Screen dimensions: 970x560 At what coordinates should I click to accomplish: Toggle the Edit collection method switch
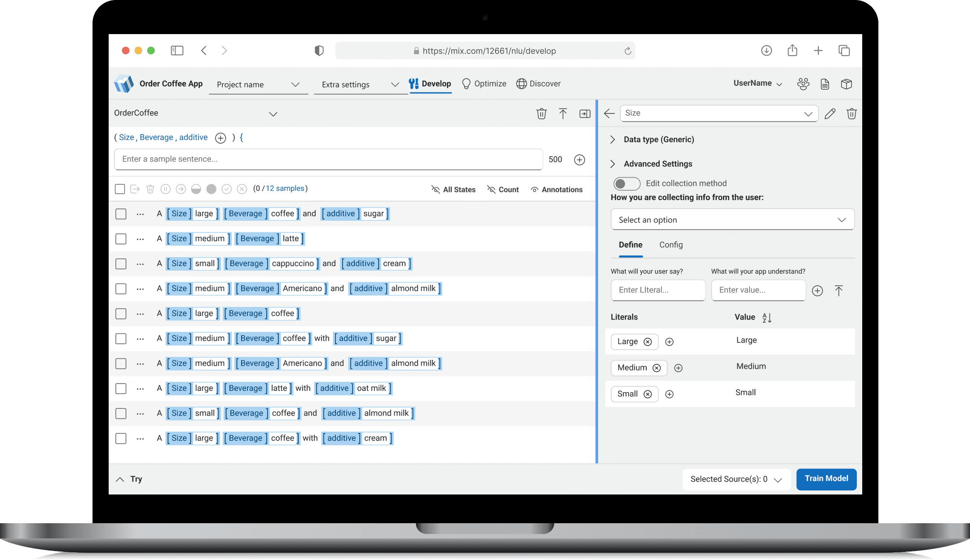626,184
